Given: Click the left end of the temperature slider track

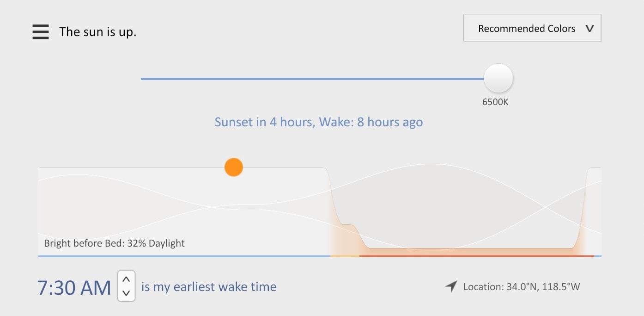Looking at the screenshot, I should coord(143,79).
